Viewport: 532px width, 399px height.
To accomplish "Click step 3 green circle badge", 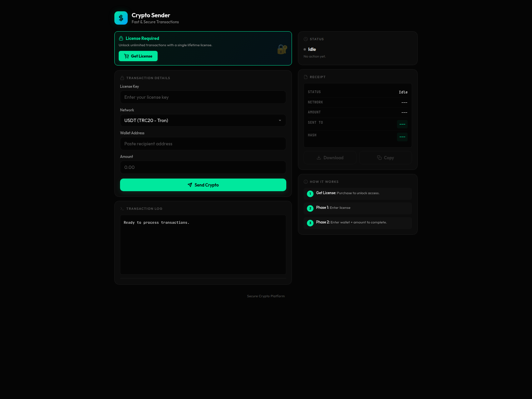I will tap(310, 223).
